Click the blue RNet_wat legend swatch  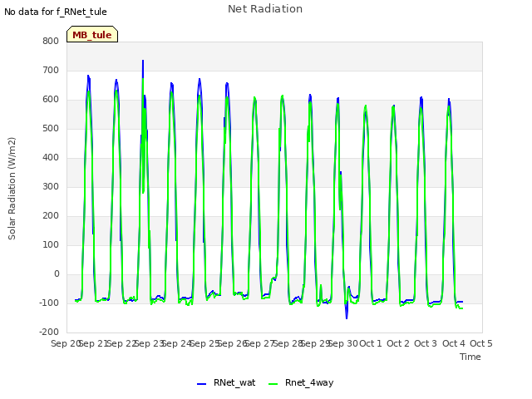pyautogui.click(x=201, y=384)
